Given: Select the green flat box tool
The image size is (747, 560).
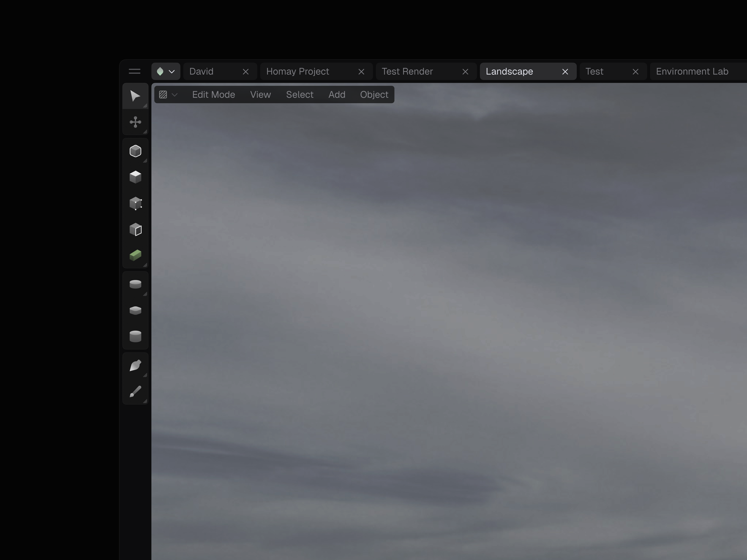Looking at the screenshot, I should coord(135,255).
